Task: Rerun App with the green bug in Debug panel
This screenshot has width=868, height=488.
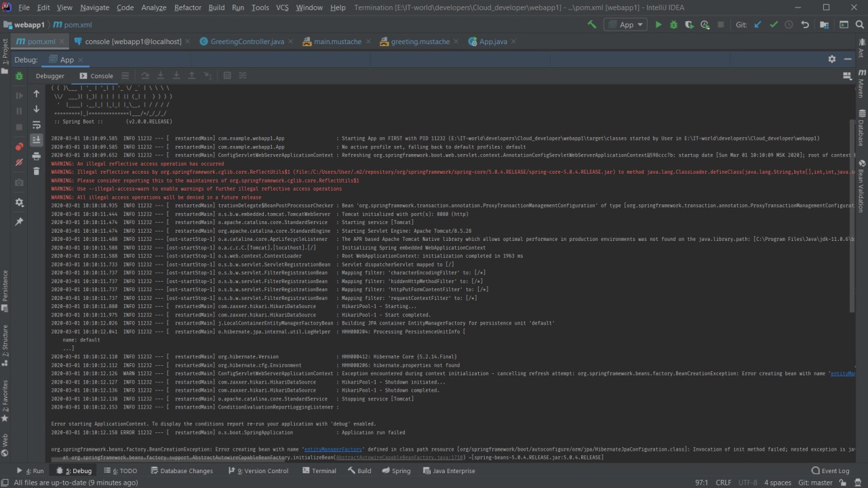Action: click(x=19, y=76)
